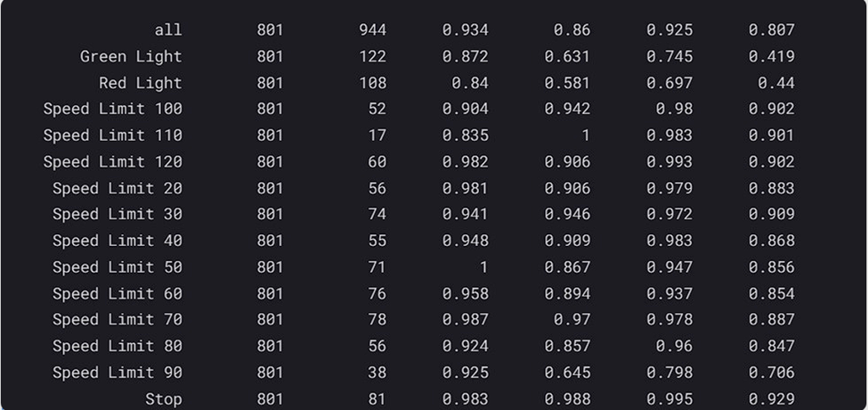Click the 'Speed Limit 70' label
The width and height of the screenshot is (868, 410).
pyautogui.click(x=118, y=320)
